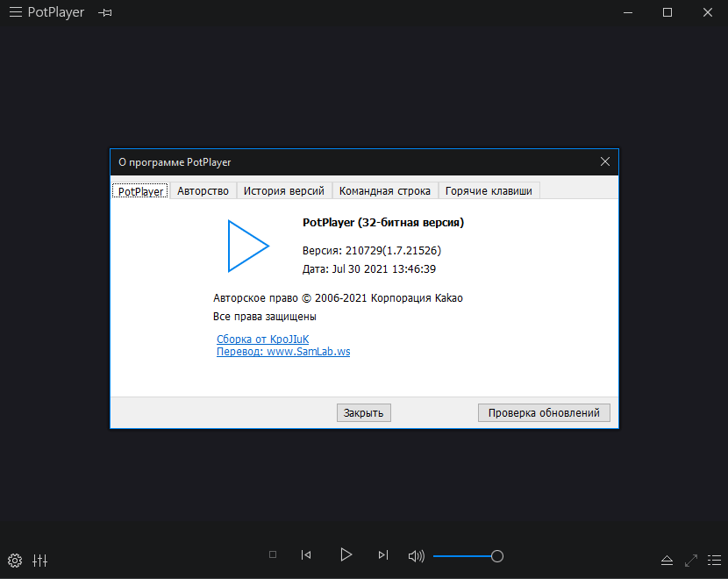Click the copyright Корпорация Kakao text

[417, 298]
